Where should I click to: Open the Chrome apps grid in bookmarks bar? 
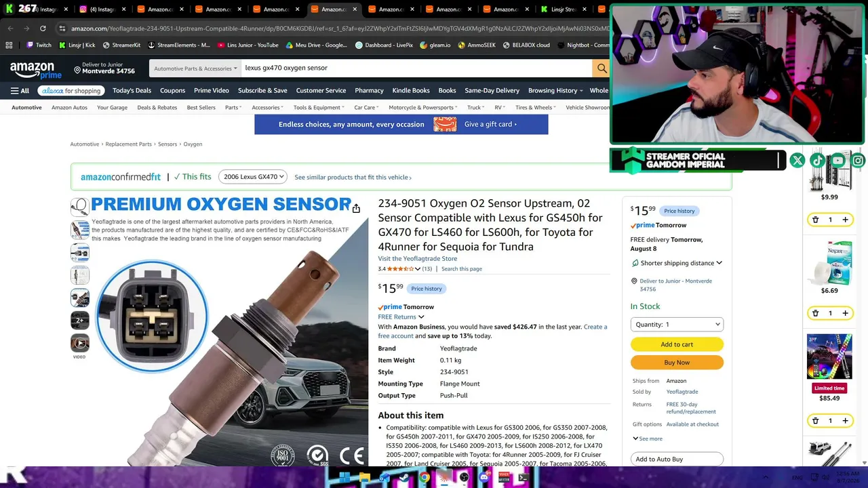pos(9,45)
